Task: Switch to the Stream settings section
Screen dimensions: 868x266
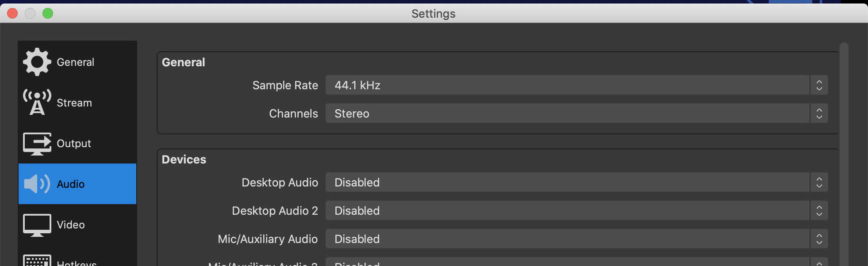Action: (74, 102)
